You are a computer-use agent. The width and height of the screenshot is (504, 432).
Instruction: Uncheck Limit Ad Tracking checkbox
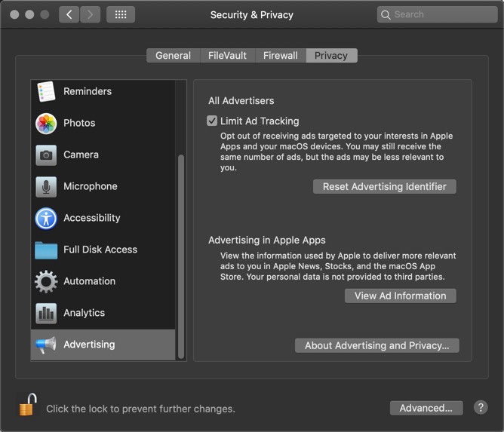212,121
